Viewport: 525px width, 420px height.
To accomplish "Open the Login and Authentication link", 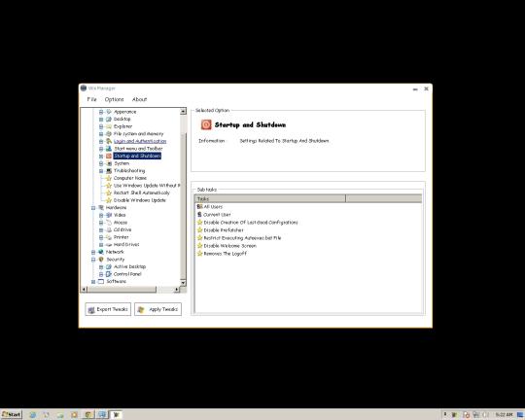I will point(140,141).
